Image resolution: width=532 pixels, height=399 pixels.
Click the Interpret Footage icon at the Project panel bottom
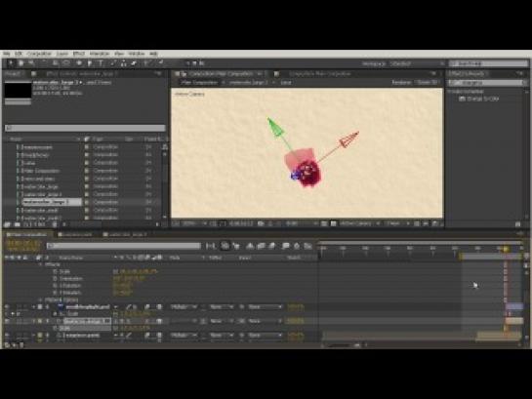[x=8, y=224]
